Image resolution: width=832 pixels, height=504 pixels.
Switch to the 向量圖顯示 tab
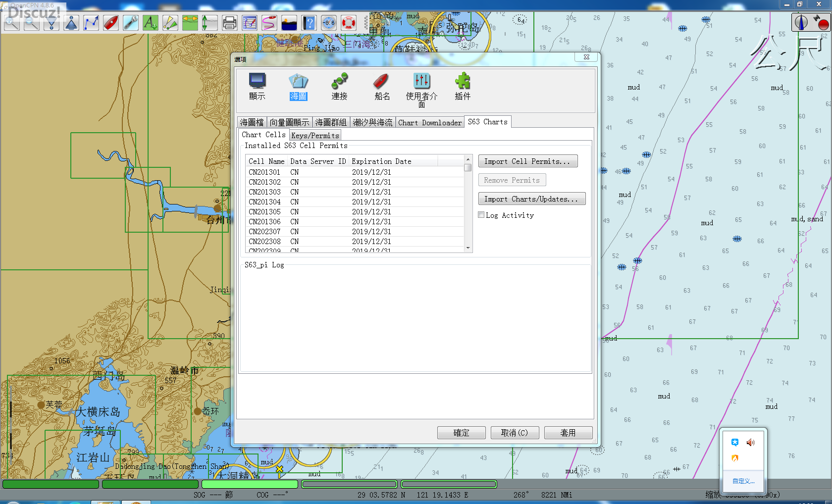tap(290, 122)
